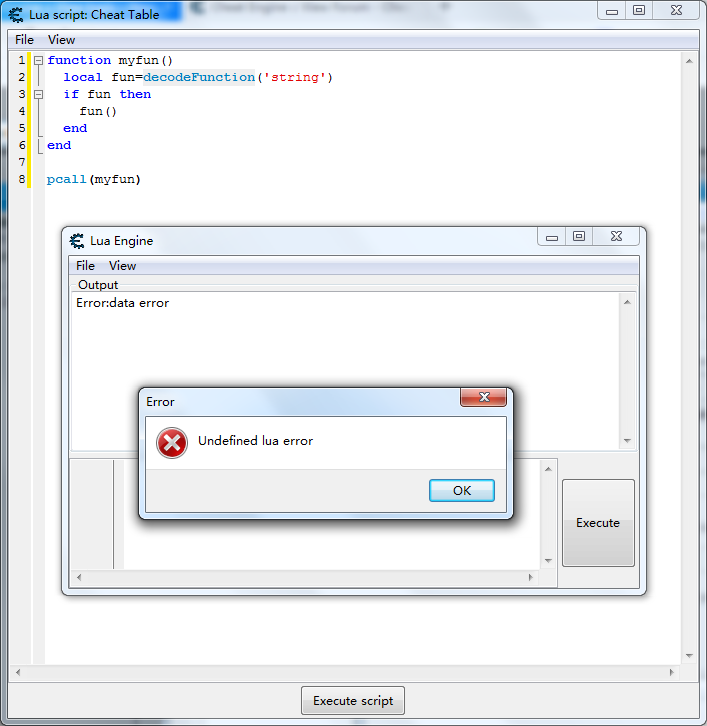707x726 pixels.
Task: Close the Lua Engine window
Action: click(616, 237)
